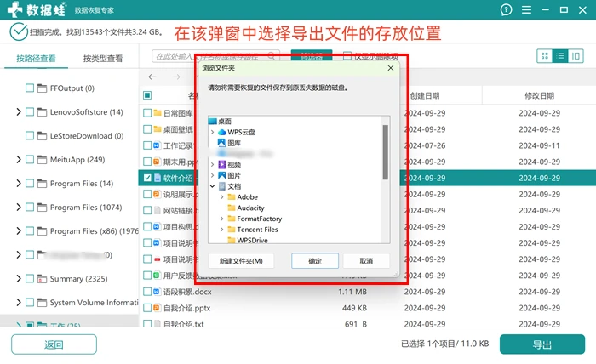Check the FFOutput (0) folder checkbox
Viewport: 596px width, 364px height.
tap(30, 88)
